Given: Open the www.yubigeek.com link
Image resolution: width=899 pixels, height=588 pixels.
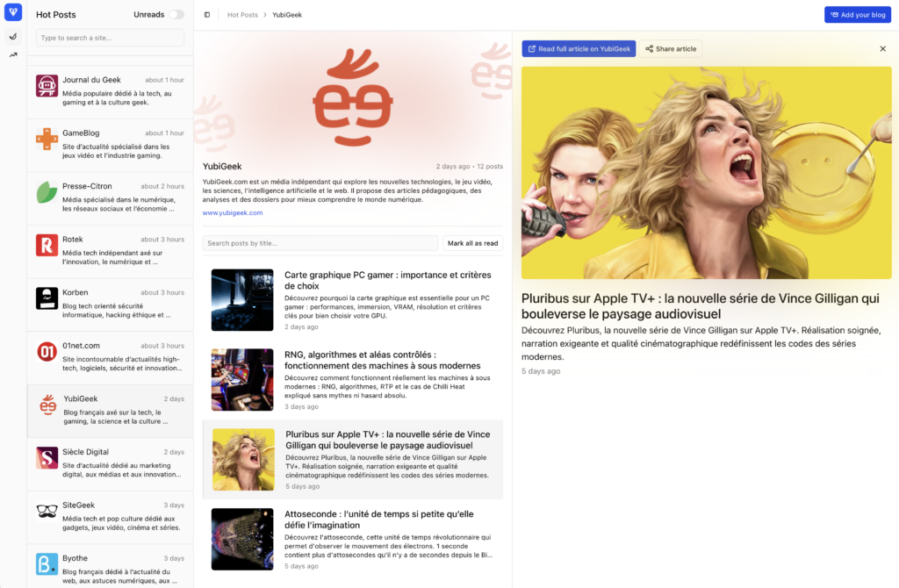Looking at the screenshot, I should tap(232, 212).
